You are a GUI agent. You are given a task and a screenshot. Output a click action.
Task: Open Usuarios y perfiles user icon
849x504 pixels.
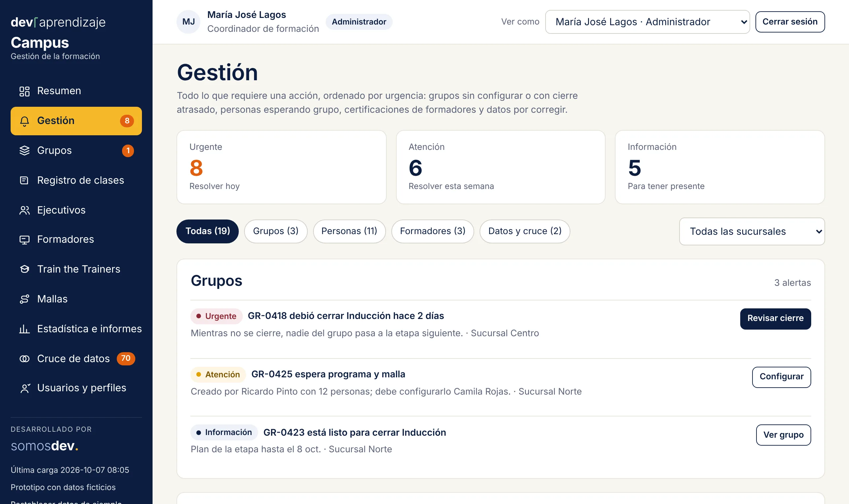pyautogui.click(x=25, y=388)
